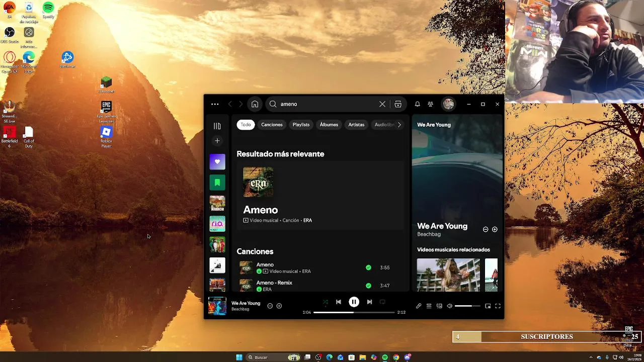This screenshot has width=644, height=362.
Task: Click ERA artist link in top result
Action: (x=307, y=220)
